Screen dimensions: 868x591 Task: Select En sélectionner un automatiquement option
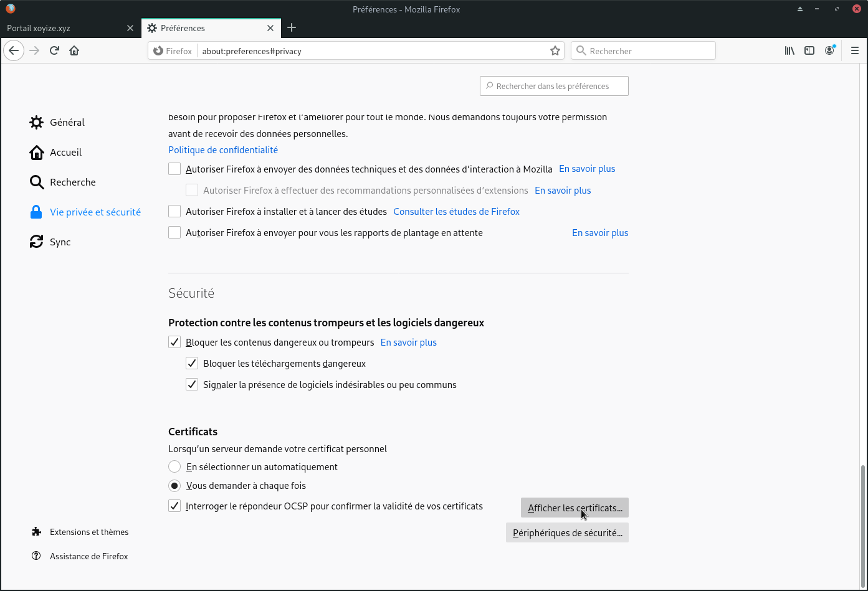pyautogui.click(x=174, y=467)
